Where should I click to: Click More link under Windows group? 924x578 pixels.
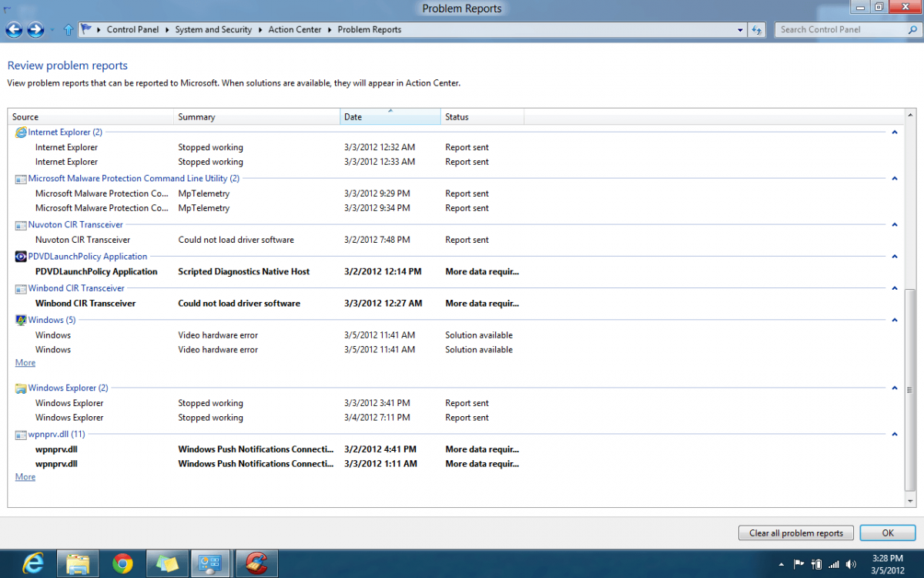coord(25,363)
